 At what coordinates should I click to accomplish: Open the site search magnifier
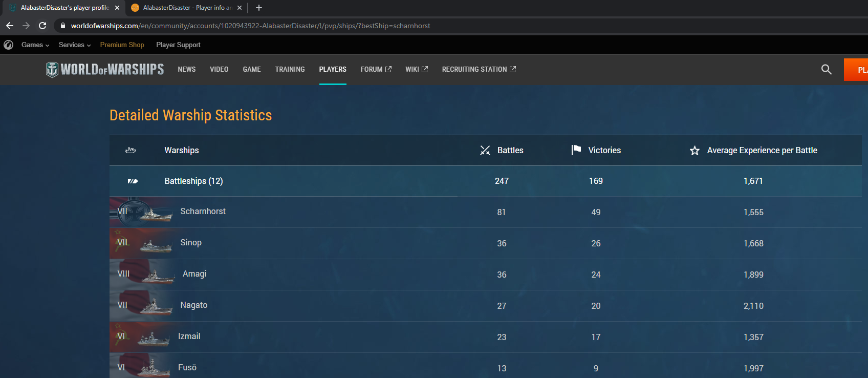(826, 69)
